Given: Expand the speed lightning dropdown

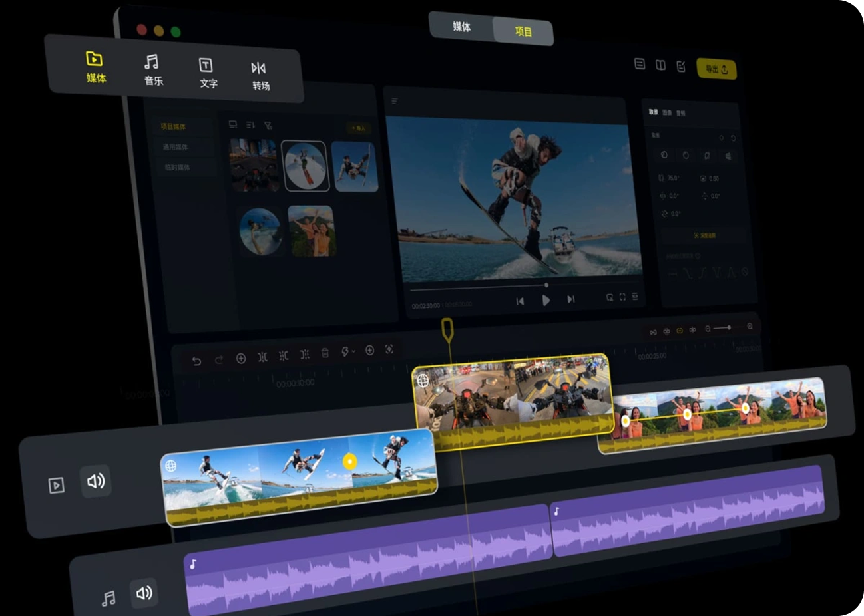Looking at the screenshot, I should tap(347, 351).
